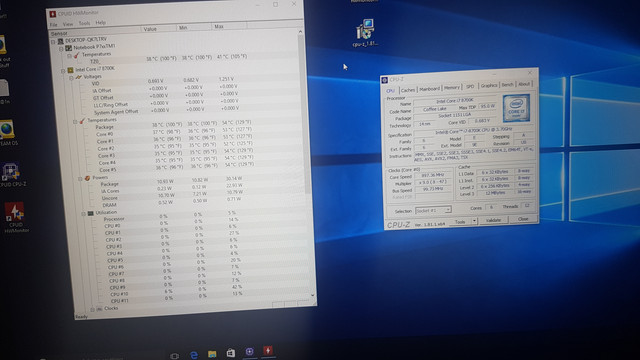
Task: Open Microsoft Edge from taskbar
Action: pyautogui.click(x=194, y=355)
